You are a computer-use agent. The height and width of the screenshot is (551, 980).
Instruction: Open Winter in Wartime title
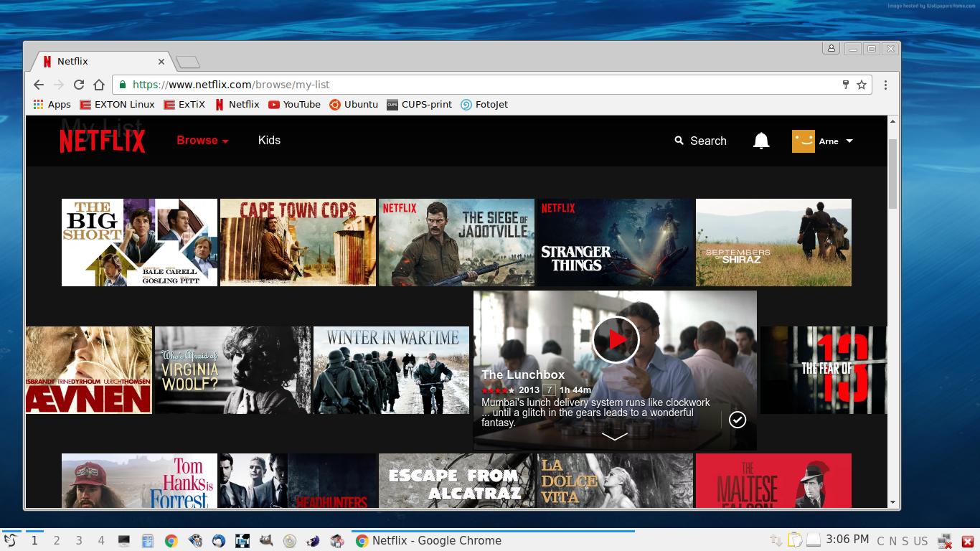(x=391, y=370)
